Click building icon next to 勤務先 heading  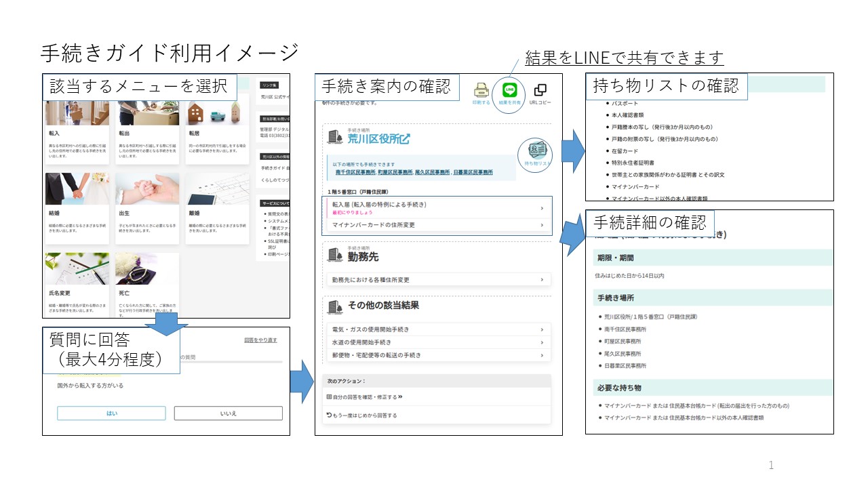click(x=336, y=255)
